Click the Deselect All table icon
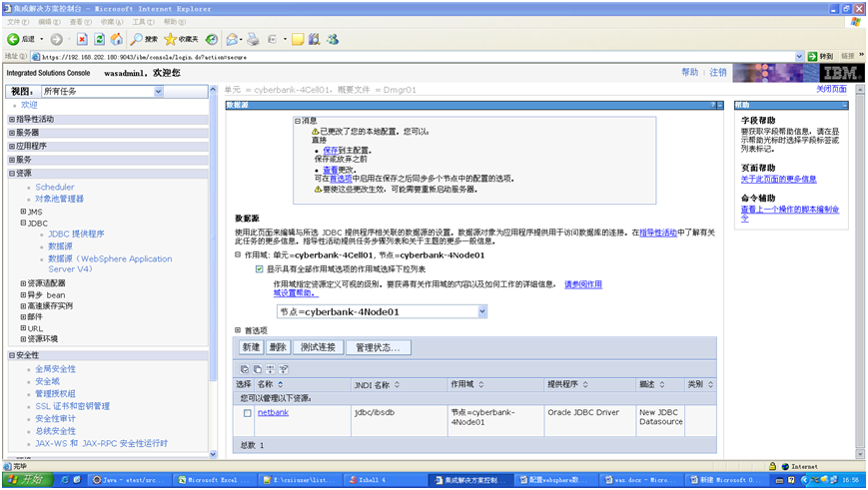 point(258,369)
